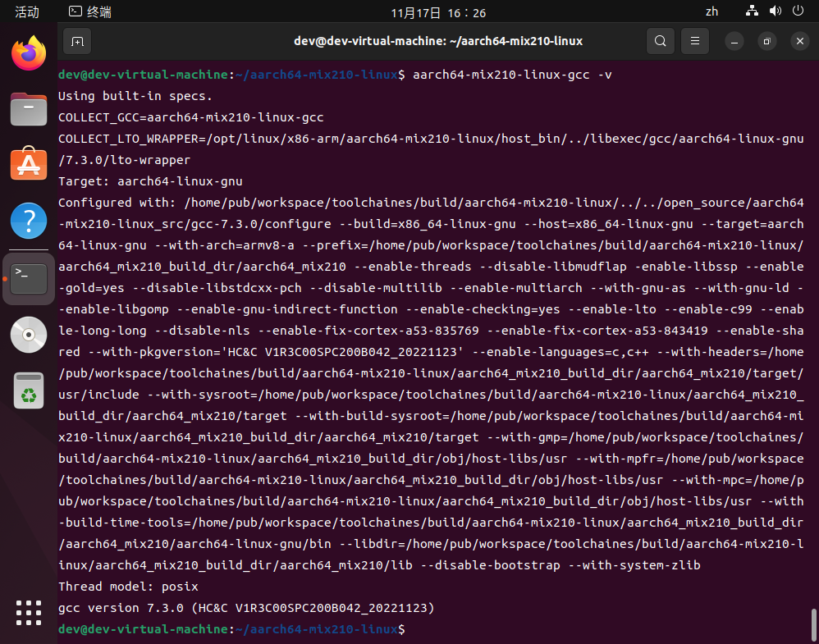This screenshot has width=819, height=644.
Task: Switch zh input method language
Action: (711, 11)
